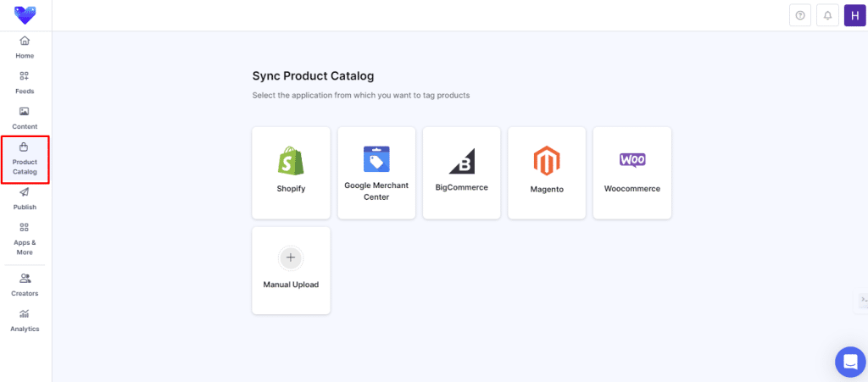Open the Analytics section
Image resolution: width=868 pixels, height=382 pixels.
pos(25,320)
